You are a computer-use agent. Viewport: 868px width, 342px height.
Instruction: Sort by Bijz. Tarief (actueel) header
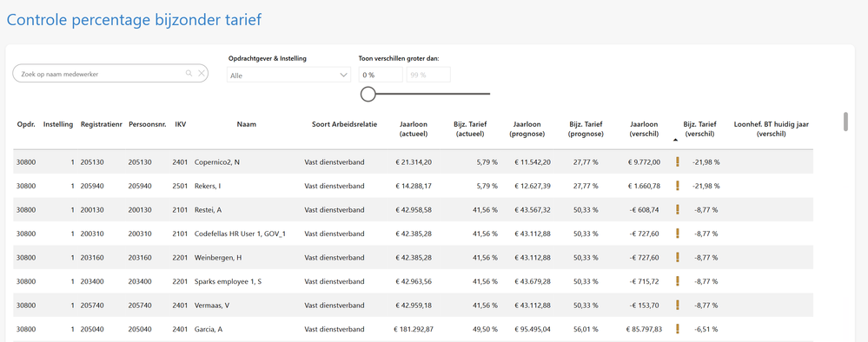pyautogui.click(x=469, y=129)
